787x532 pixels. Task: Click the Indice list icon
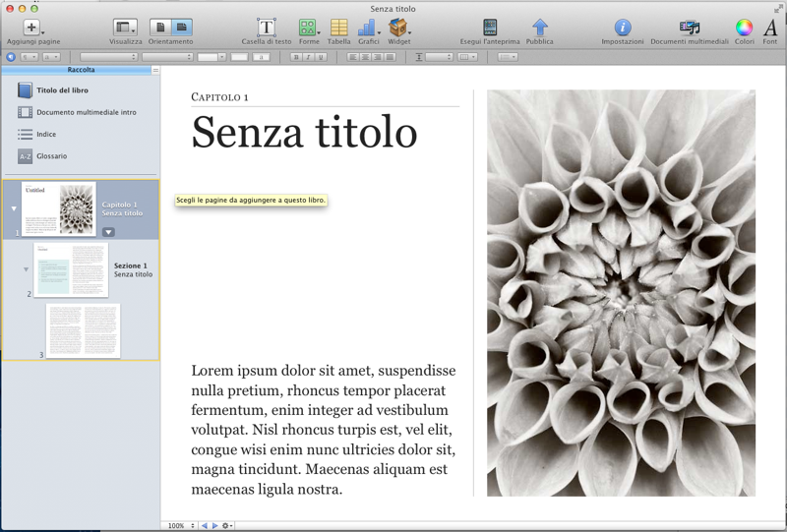pyautogui.click(x=25, y=135)
